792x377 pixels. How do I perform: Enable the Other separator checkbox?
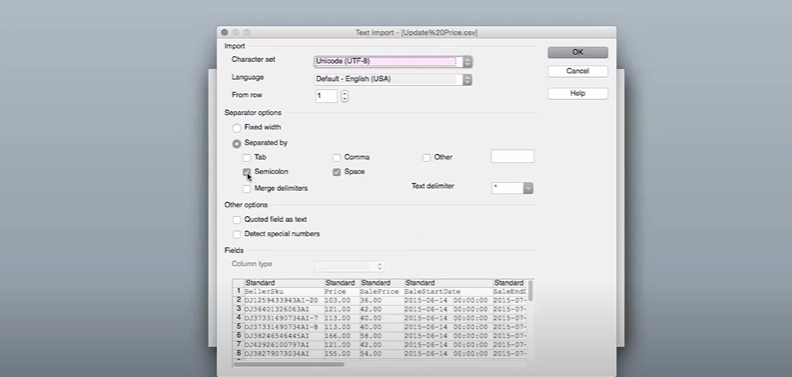point(426,158)
